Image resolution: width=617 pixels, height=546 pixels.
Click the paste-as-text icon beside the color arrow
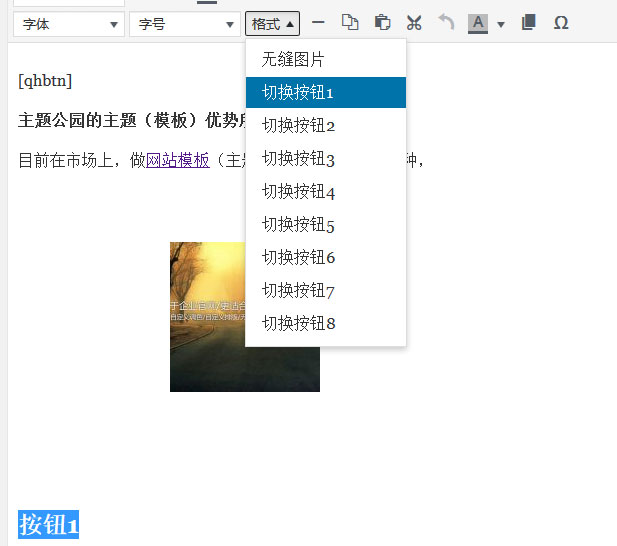click(529, 23)
